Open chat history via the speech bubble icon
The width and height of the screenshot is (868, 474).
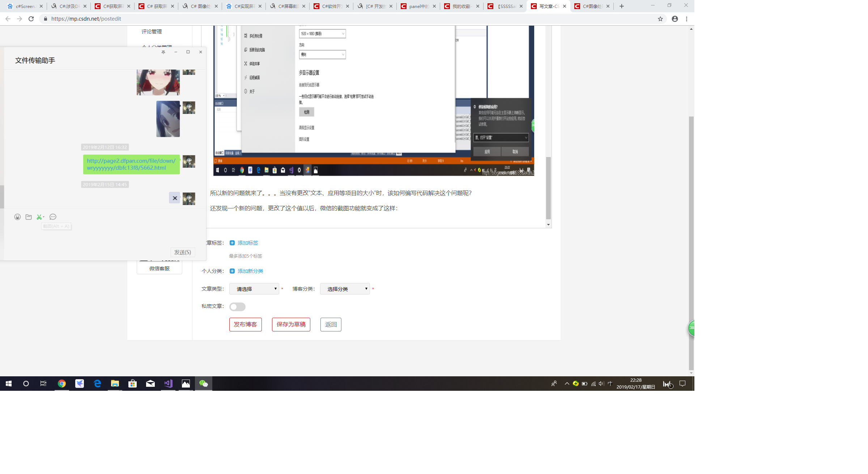(x=53, y=217)
